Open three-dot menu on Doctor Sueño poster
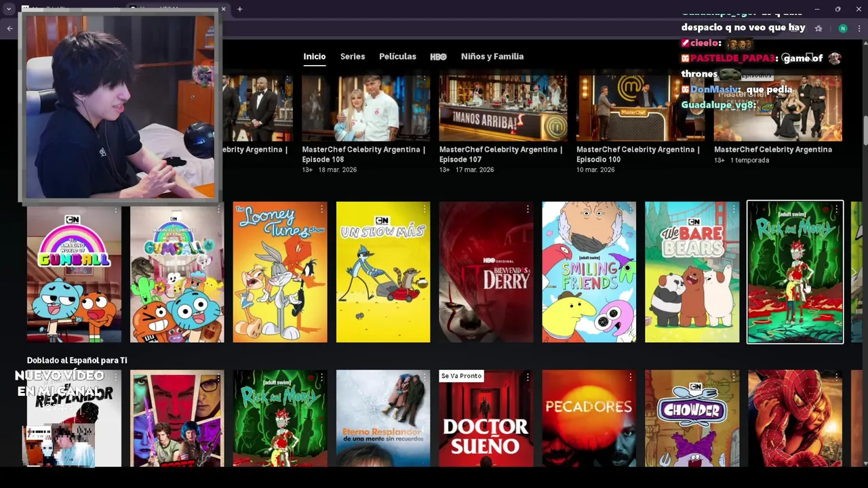The image size is (868, 488). pyautogui.click(x=528, y=378)
